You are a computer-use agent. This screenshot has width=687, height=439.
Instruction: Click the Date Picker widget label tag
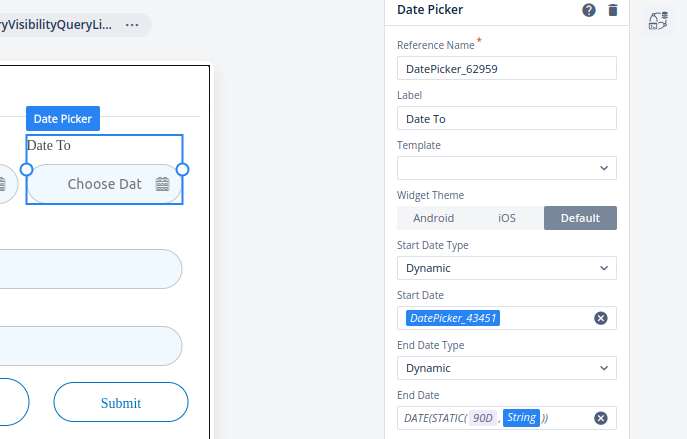[x=63, y=119]
